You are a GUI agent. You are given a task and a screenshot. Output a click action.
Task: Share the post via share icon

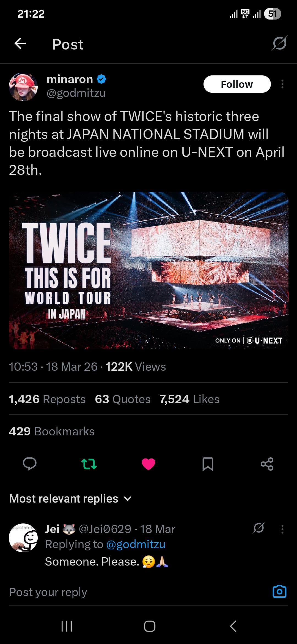click(267, 464)
